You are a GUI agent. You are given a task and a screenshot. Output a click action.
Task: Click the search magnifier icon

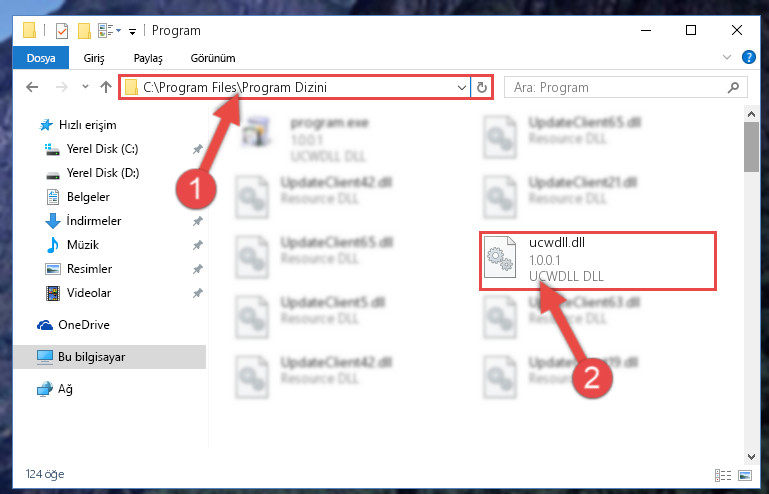[733, 87]
